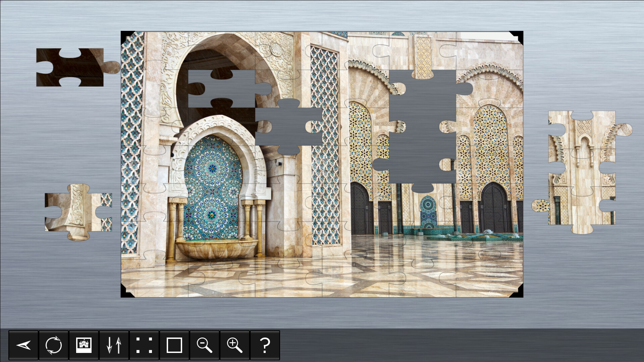Open the puzzle reference image preview
The width and height of the screenshot is (644, 362).
(84, 345)
